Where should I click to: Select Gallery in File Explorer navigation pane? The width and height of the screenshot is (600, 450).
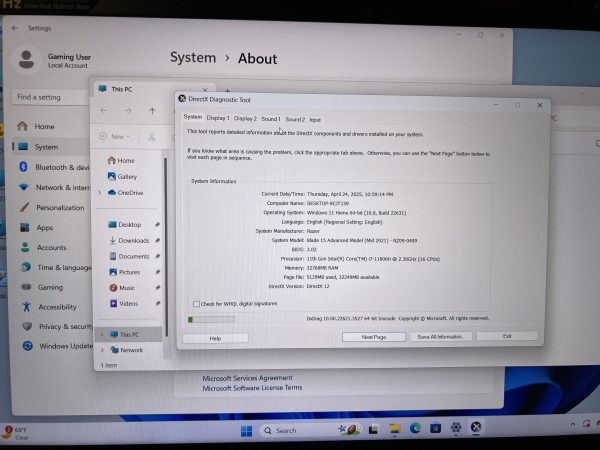(122, 176)
